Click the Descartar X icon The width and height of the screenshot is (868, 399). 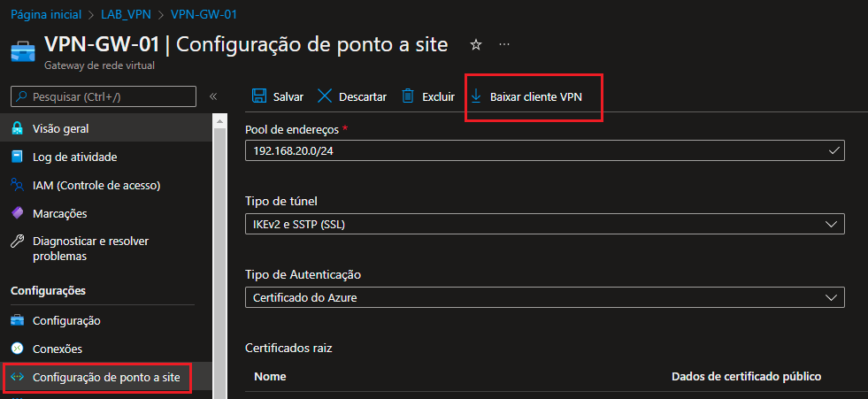[x=325, y=96]
